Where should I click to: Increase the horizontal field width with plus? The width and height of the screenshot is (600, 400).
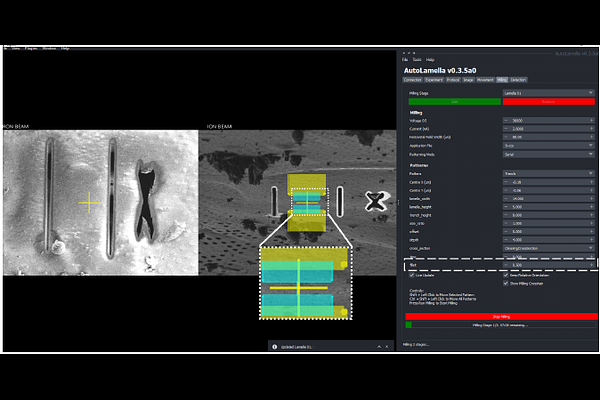click(x=591, y=137)
